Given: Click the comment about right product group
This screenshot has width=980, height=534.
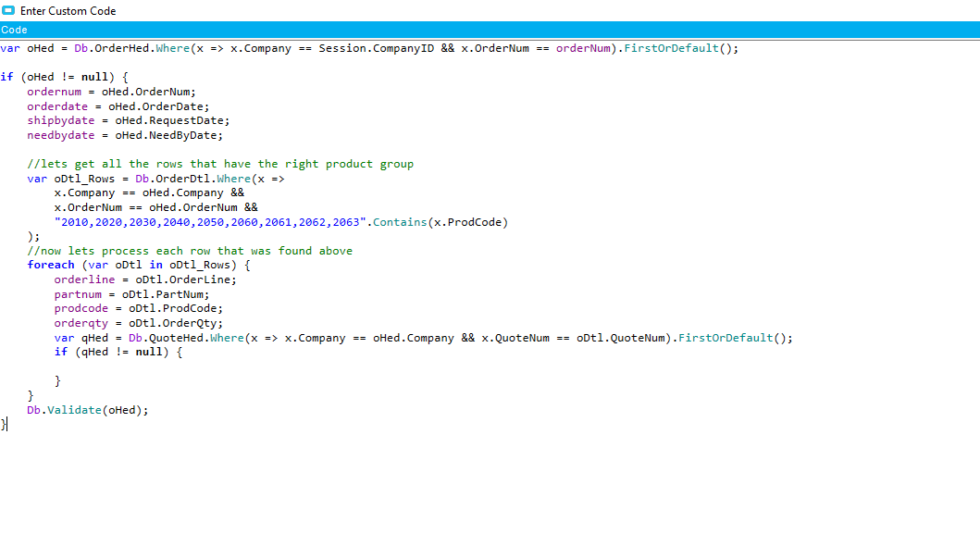Looking at the screenshot, I should 220,165.
